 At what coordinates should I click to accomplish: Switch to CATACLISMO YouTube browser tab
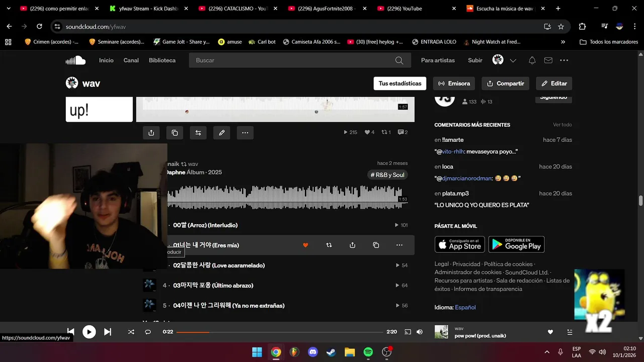pyautogui.click(x=238, y=9)
